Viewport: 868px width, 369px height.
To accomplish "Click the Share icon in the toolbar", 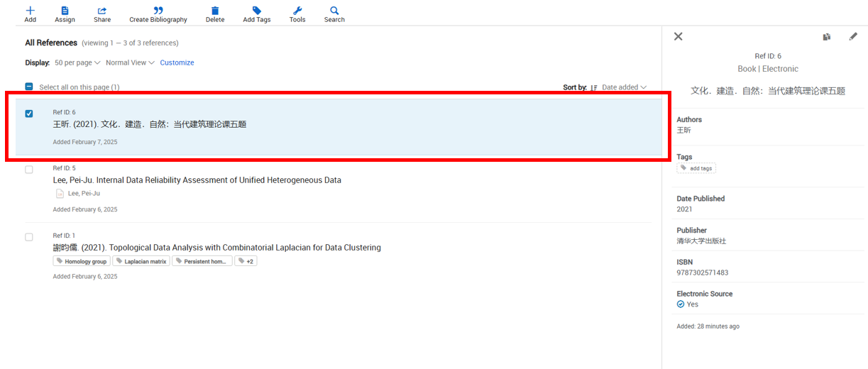I will (102, 11).
